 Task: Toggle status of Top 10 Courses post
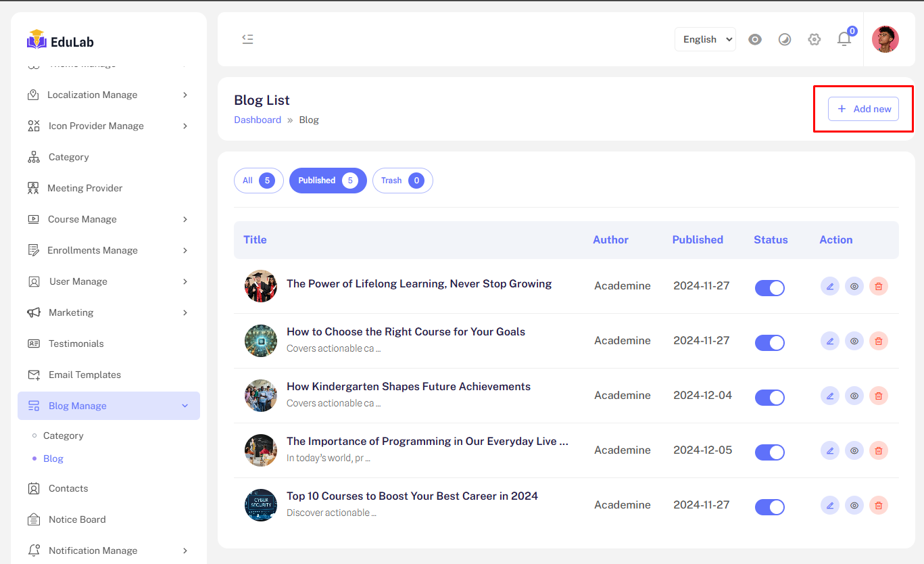[x=769, y=507]
